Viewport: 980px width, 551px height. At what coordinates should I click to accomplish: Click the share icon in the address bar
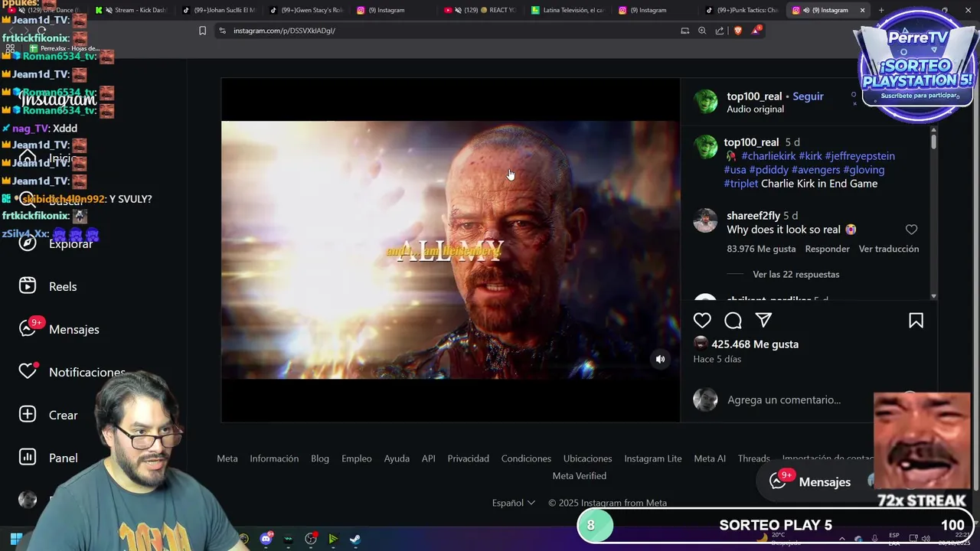pos(720,31)
